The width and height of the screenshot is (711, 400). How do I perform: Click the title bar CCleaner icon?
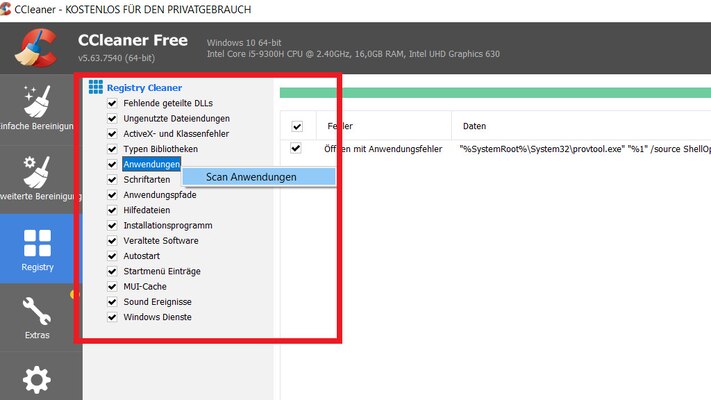[7, 8]
